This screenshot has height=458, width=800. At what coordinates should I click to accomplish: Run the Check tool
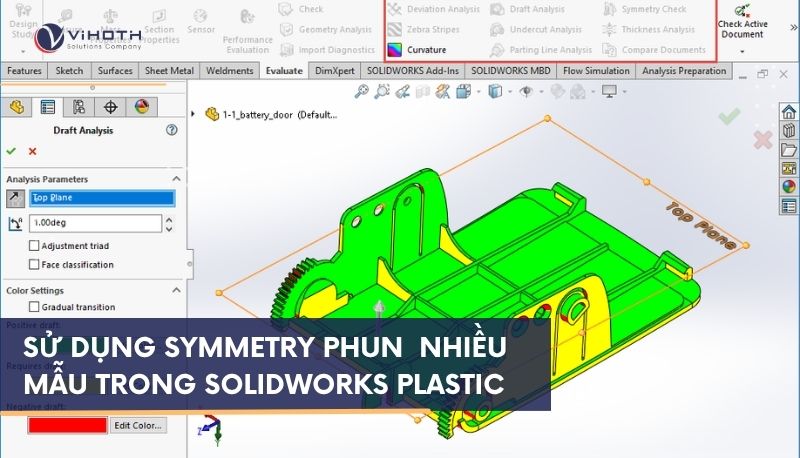(302, 9)
